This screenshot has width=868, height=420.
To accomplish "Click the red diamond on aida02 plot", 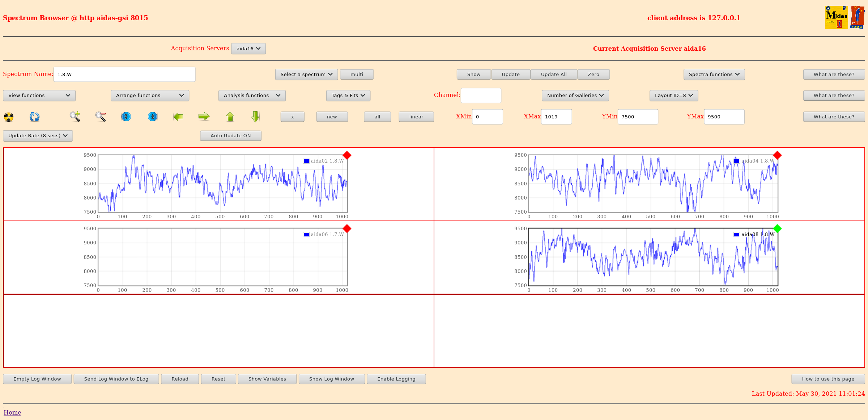I will (347, 155).
